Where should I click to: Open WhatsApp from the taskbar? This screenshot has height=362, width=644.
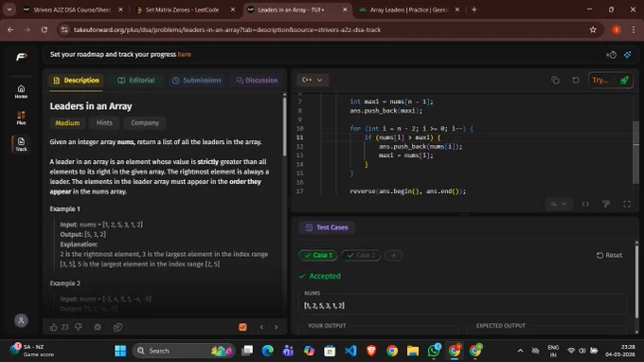tap(434, 351)
